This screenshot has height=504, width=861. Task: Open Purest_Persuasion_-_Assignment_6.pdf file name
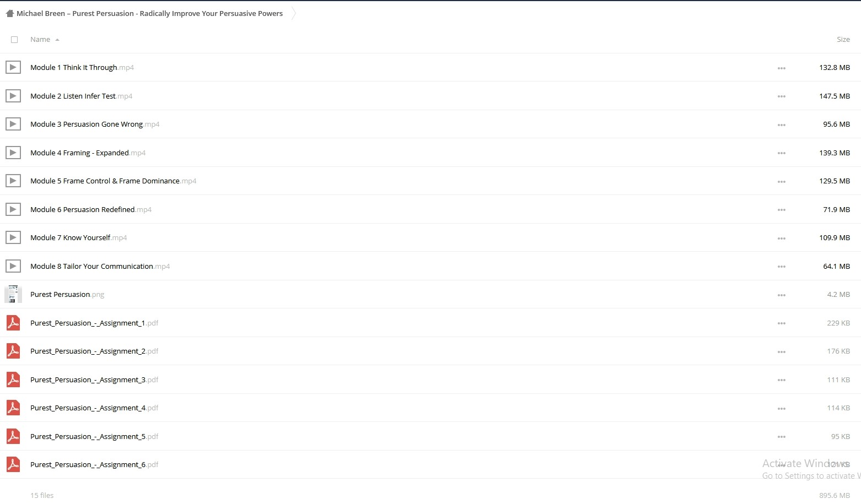[94, 464]
